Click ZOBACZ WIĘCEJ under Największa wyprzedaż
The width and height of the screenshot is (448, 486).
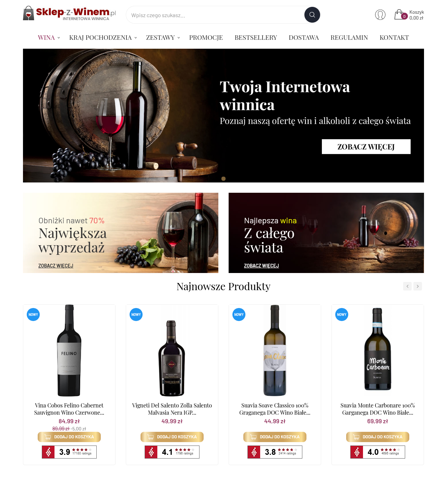click(56, 266)
